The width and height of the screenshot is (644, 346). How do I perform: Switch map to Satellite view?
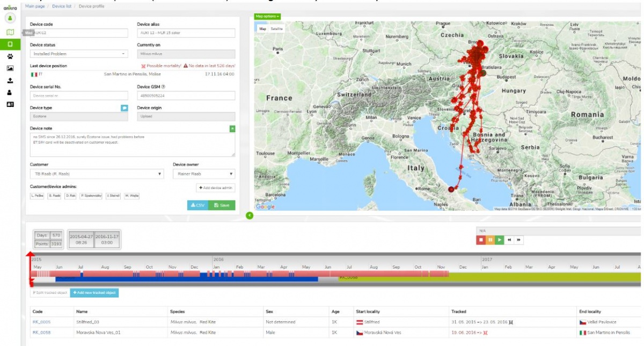click(276, 28)
